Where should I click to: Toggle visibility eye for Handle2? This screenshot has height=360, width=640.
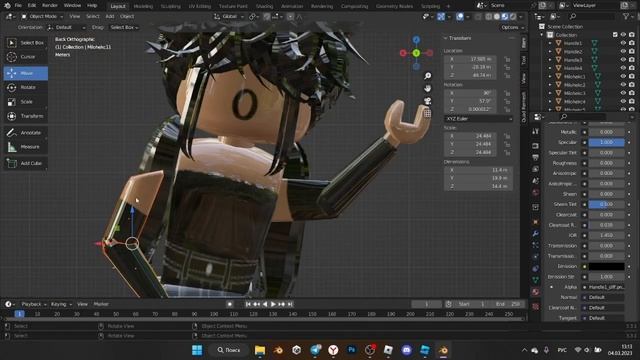(623, 51)
